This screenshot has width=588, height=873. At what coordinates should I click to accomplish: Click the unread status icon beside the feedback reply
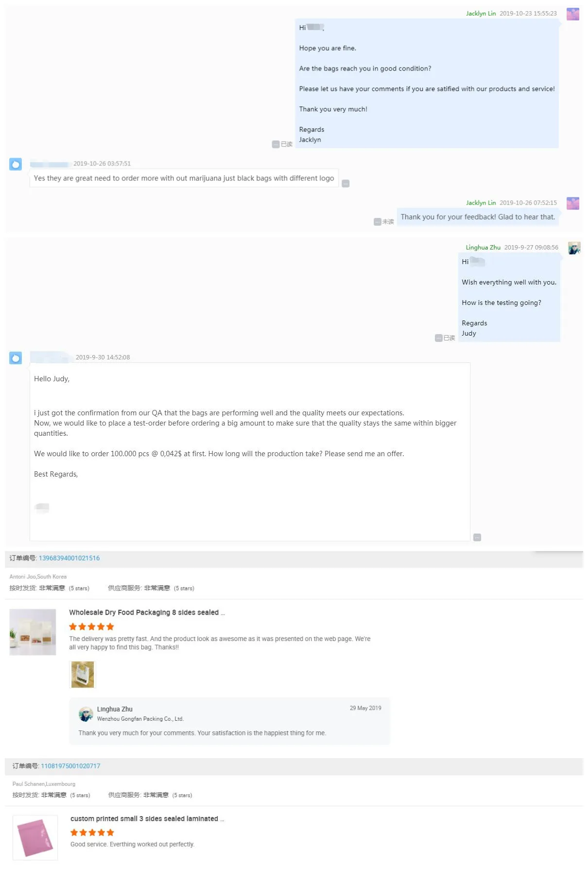[377, 222]
